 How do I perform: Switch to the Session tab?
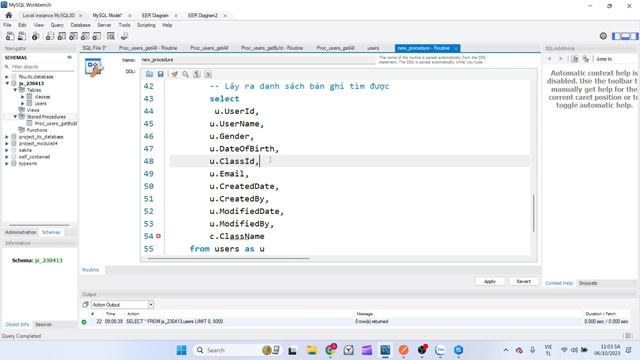coord(43,324)
